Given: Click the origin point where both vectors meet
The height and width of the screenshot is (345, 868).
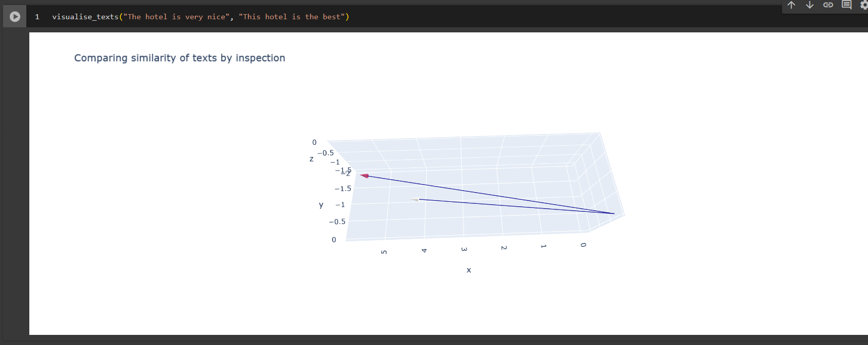Looking at the screenshot, I should coord(614,213).
